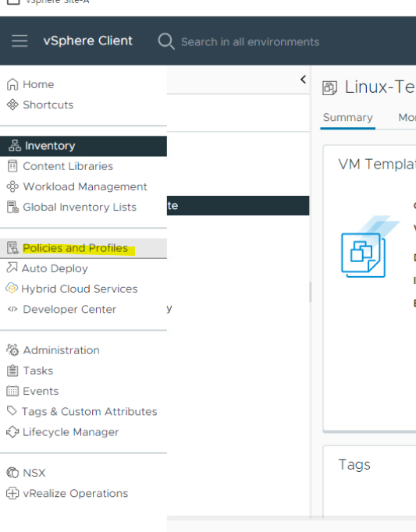Image resolution: width=416 pixels, height=532 pixels.
Task: Open Workload Management
Action: coord(84,186)
